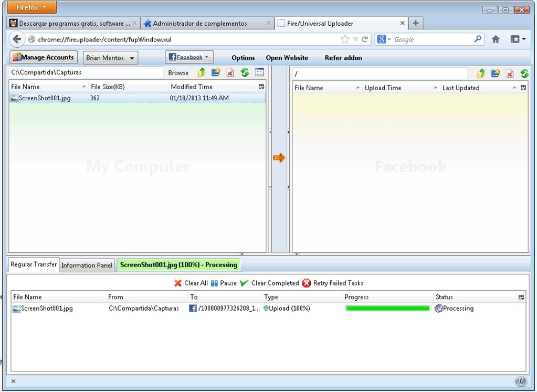The image size is (537, 392).
Task: Sort remote list by Upload Time
Action: [401, 88]
